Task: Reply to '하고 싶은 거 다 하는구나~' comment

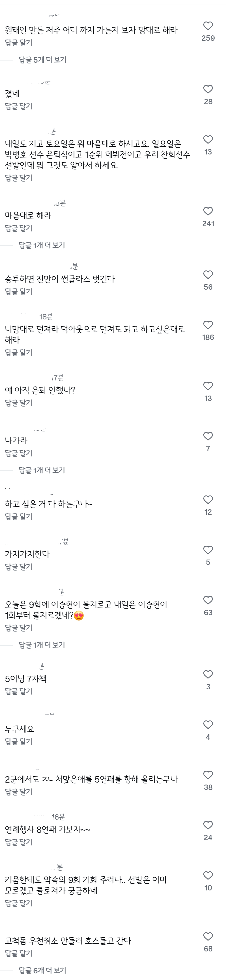Action: 19,517
